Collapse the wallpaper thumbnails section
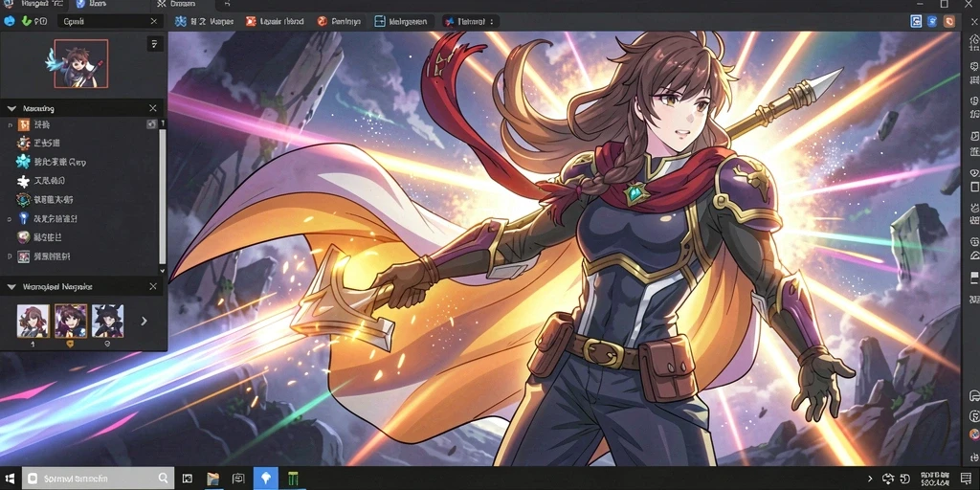 point(11,287)
